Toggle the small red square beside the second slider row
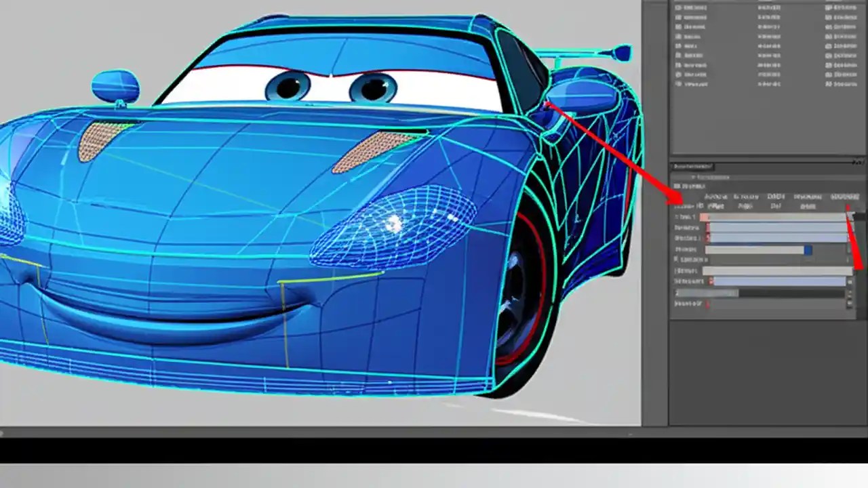This screenshot has width=868, height=488. tap(708, 228)
